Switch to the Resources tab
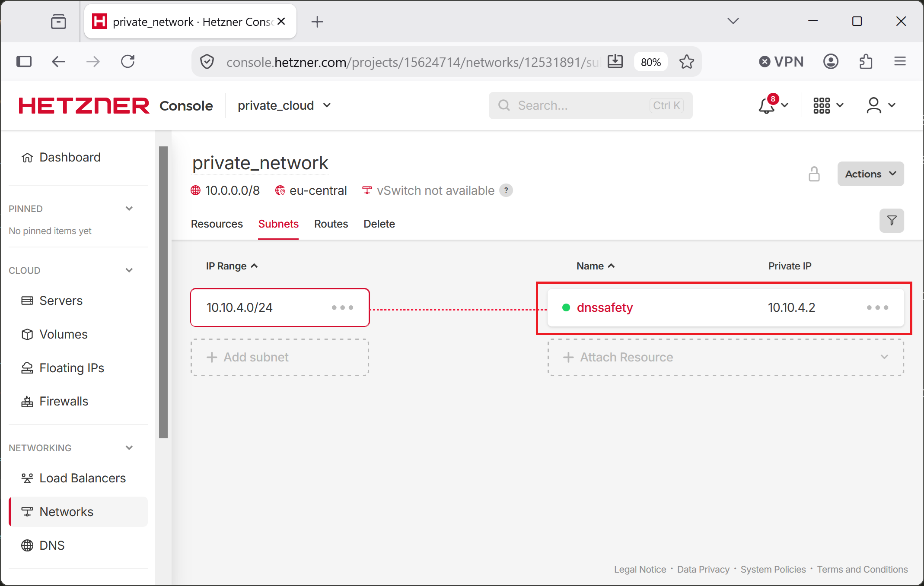This screenshot has height=586, width=924. (x=217, y=224)
